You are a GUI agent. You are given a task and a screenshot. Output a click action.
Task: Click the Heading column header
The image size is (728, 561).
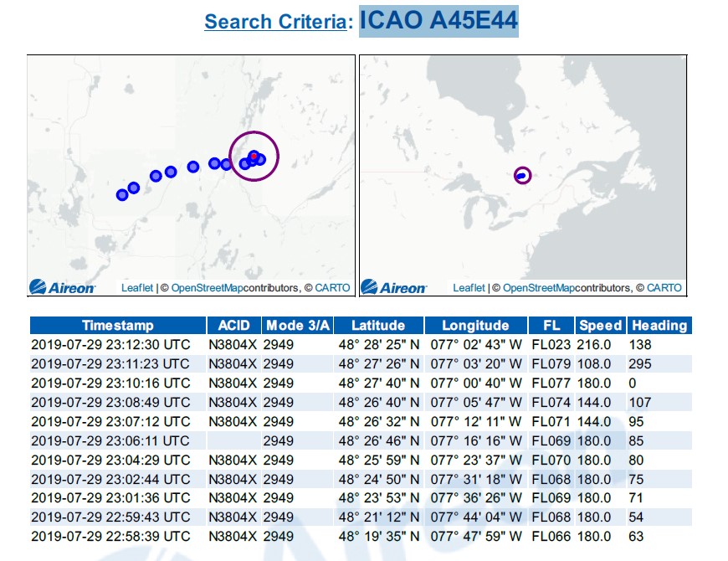coord(659,326)
